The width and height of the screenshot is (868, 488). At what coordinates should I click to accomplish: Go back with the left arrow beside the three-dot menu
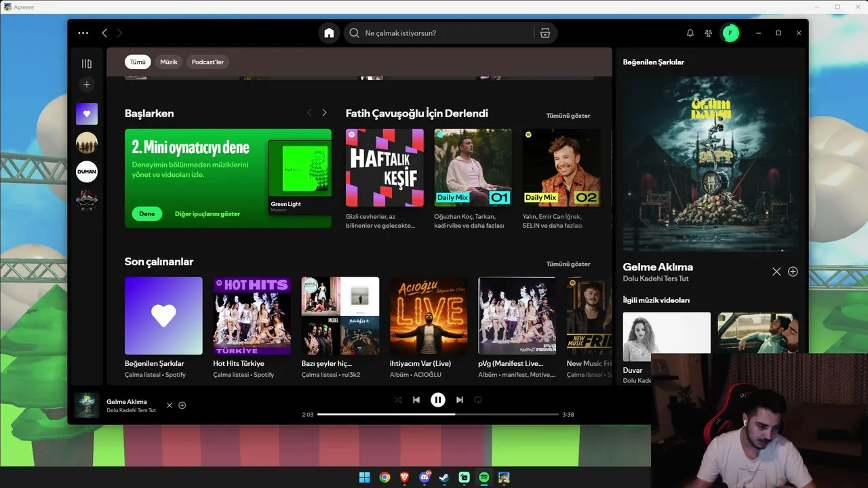click(104, 33)
